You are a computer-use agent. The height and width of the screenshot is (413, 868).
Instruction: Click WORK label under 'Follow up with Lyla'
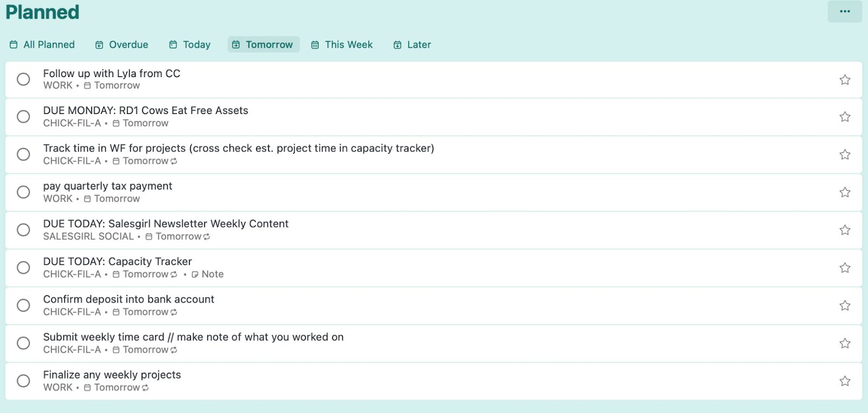(x=58, y=86)
